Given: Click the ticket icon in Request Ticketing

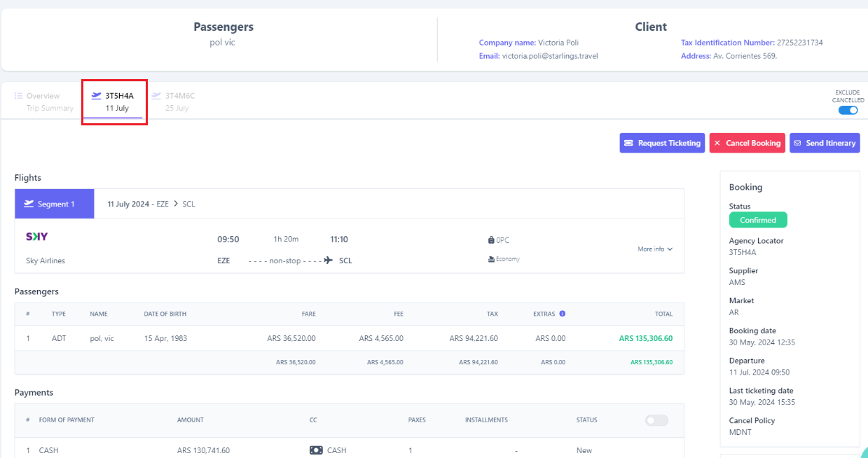Looking at the screenshot, I should click(x=628, y=143).
